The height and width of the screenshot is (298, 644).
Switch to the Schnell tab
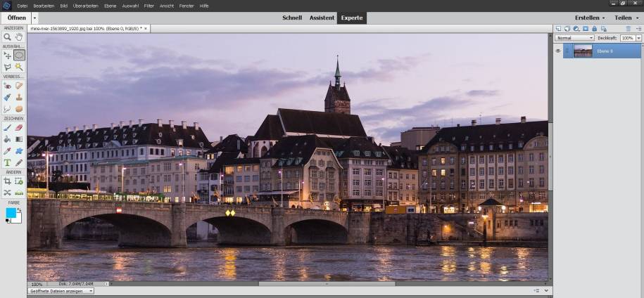click(291, 18)
